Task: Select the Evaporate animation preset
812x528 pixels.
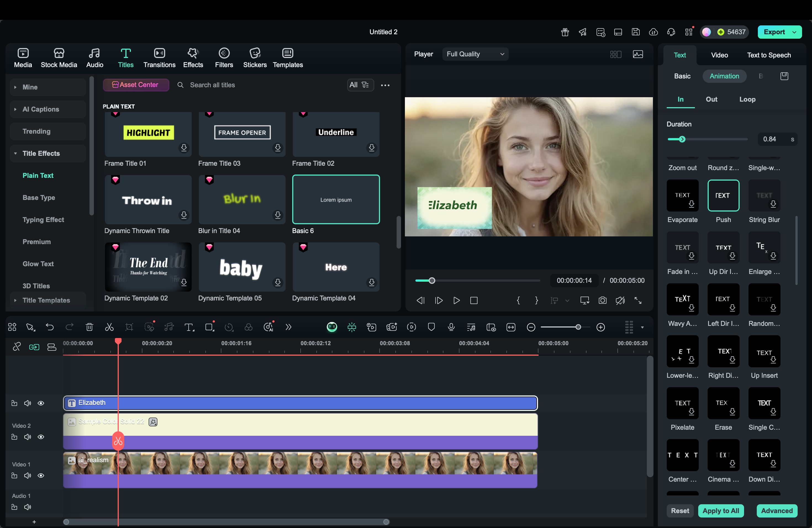Action: pos(682,196)
